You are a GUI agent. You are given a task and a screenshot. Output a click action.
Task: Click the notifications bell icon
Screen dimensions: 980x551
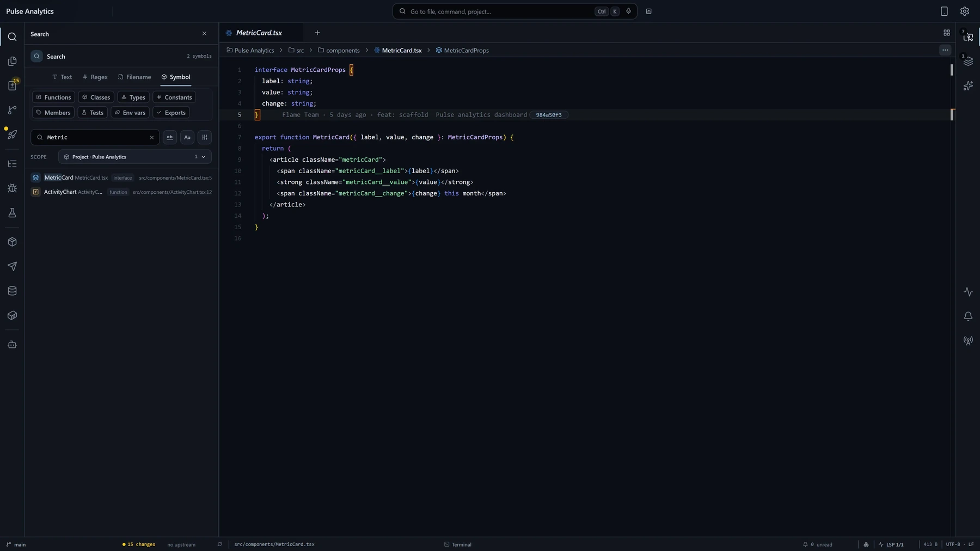[x=968, y=316]
